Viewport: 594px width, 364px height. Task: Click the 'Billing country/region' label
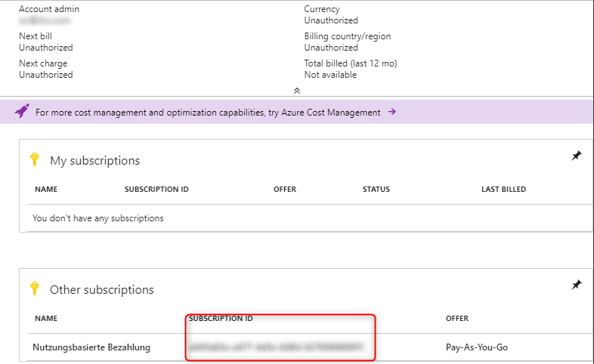click(348, 36)
